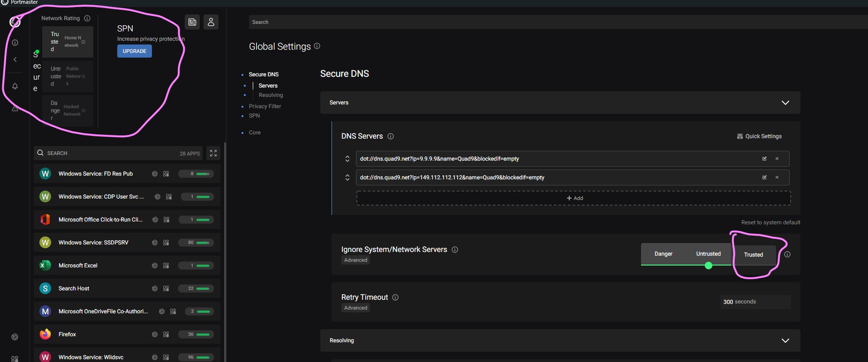Jump to Resolving in settings navigation
Image resolution: width=868 pixels, height=362 pixels.
[x=271, y=95]
